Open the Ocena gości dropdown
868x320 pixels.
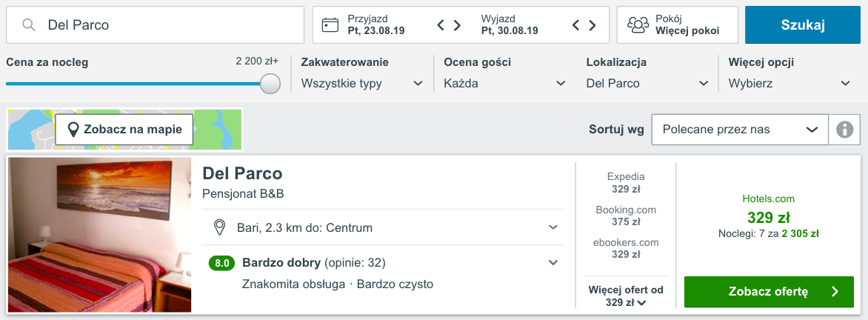[x=505, y=84]
